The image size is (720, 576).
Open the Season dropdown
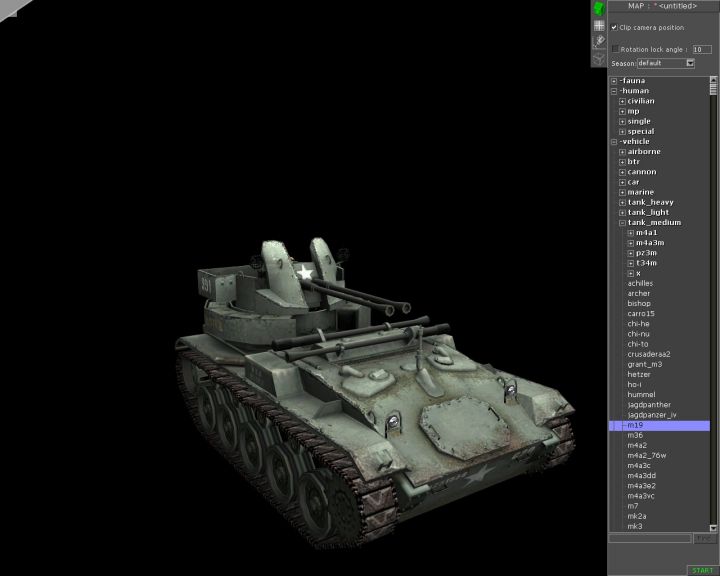pos(689,63)
